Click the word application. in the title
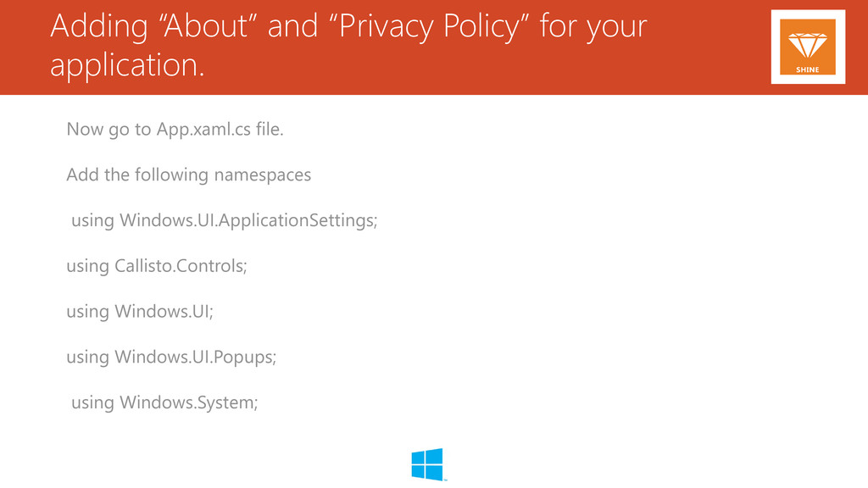 click(x=127, y=66)
